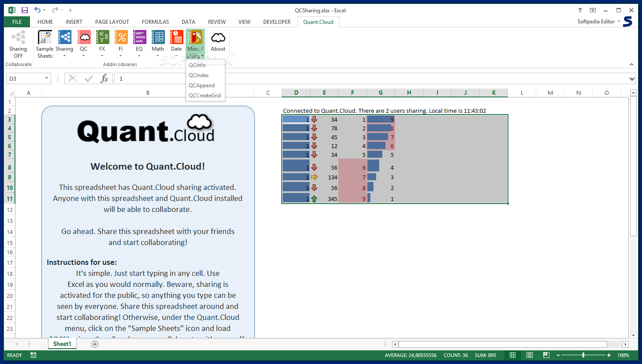Switch to the REVIEW tab
This screenshot has width=642, height=364.
click(216, 22)
